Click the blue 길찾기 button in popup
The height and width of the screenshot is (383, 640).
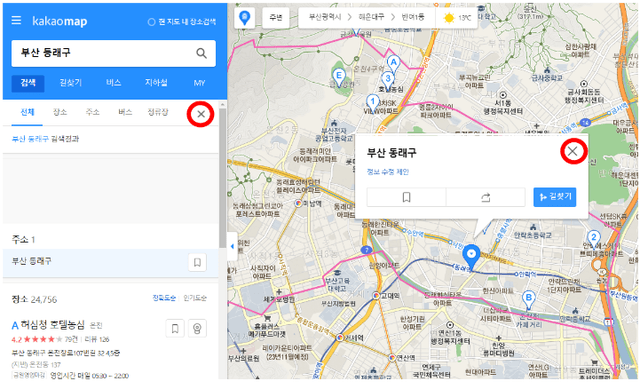click(555, 197)
